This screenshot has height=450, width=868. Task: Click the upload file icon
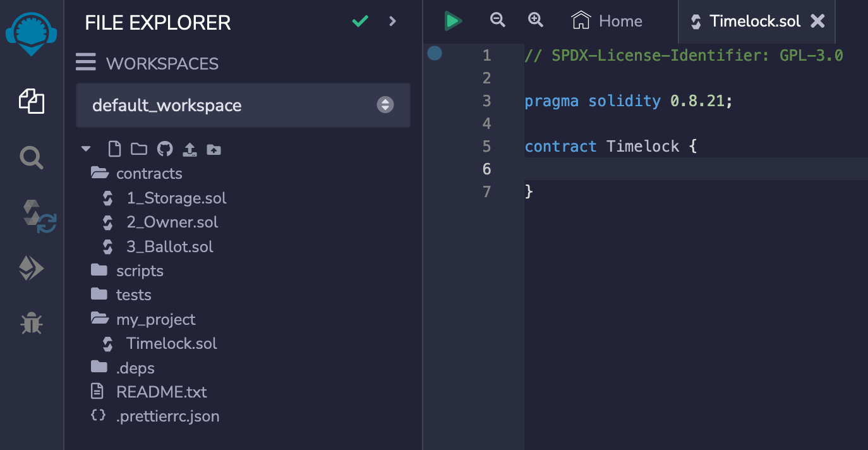tap(190, 149)
